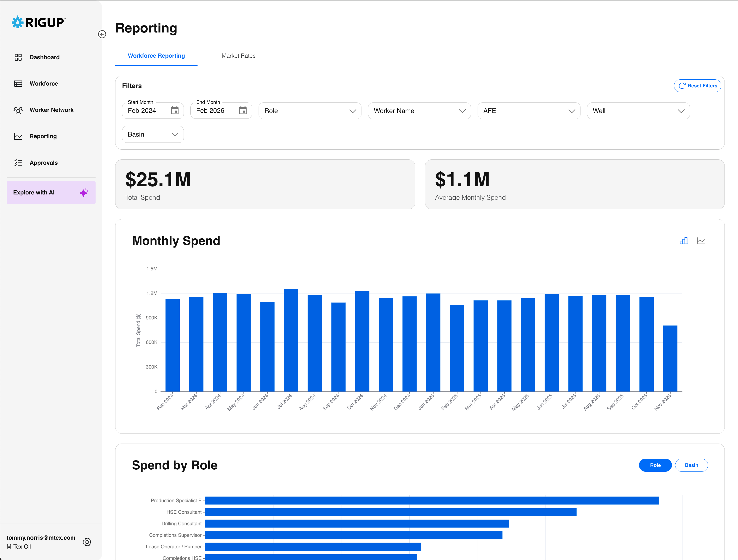The height and width of the screenshot is (560, 738).
Task: Open the settings gear icon
Action: [87, 542]
